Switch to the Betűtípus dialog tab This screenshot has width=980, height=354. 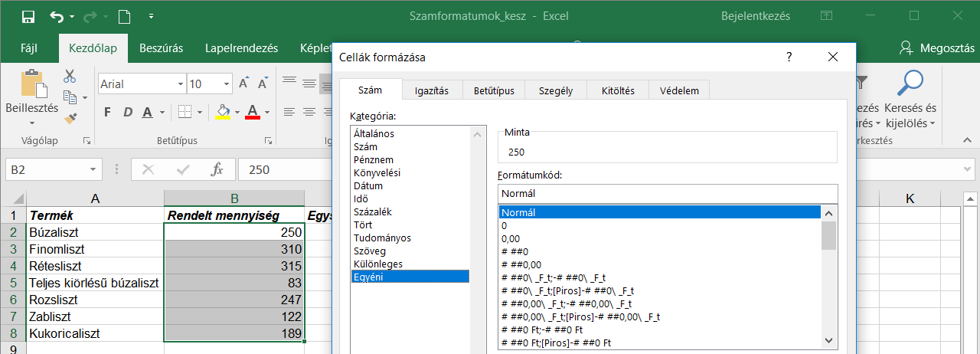coord(493,90)
